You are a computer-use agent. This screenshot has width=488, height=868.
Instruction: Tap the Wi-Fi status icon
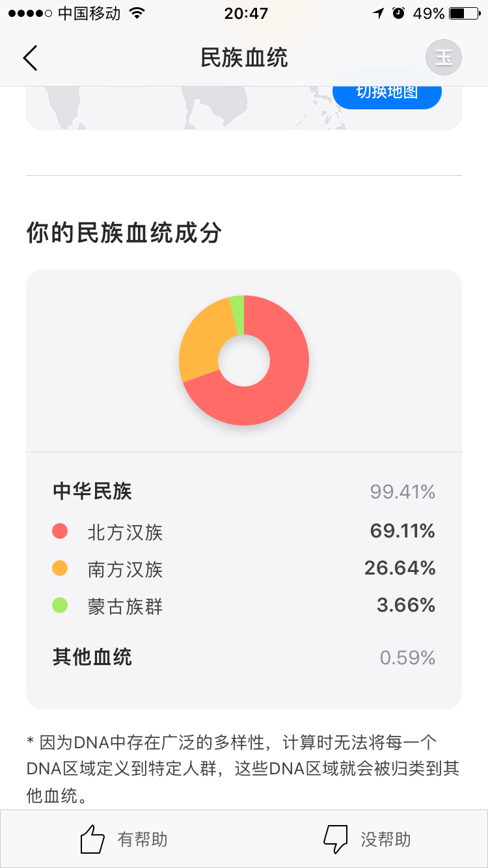pyautogui.click(x=137, y=14)
